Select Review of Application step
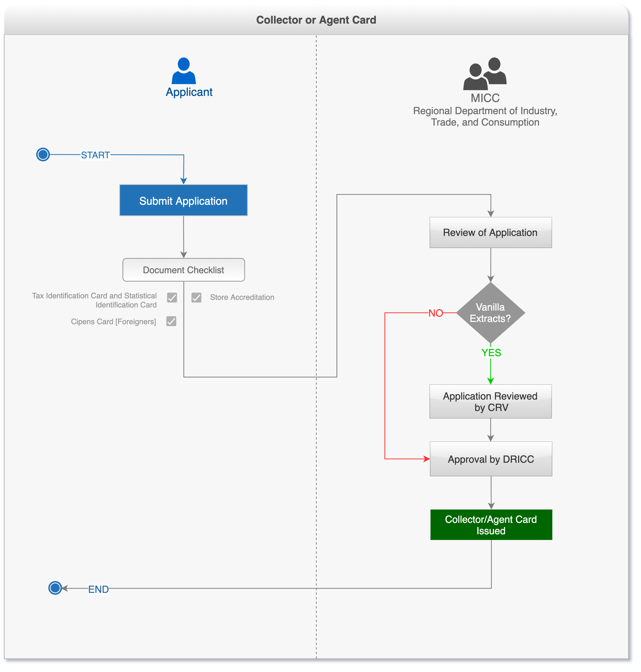The image size is (641, 672). (490, 233)
